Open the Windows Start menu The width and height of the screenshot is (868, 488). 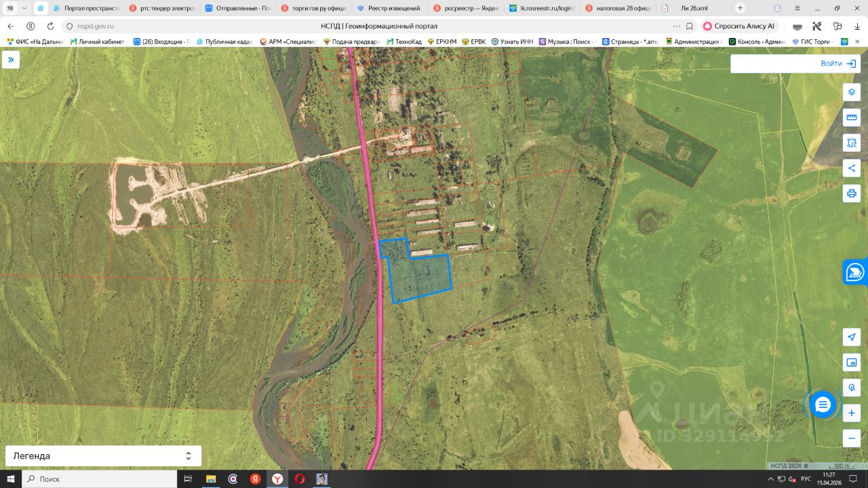[11, 479]
